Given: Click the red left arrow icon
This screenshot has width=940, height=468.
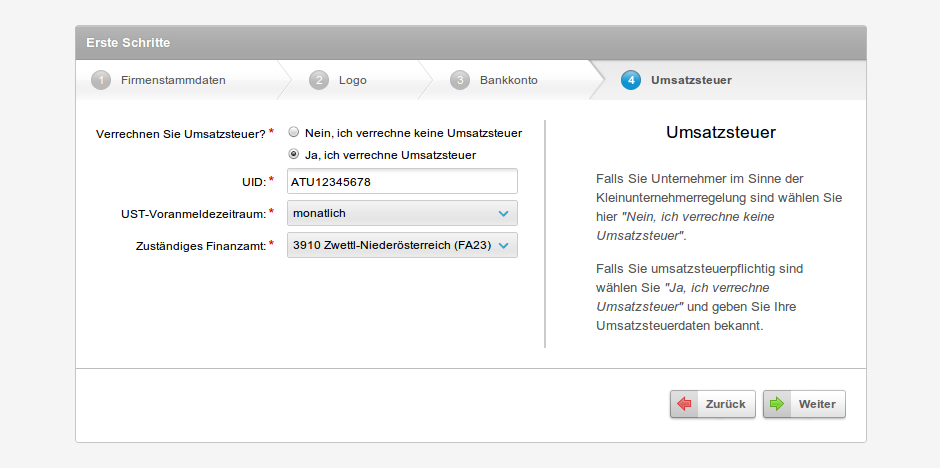Looking at the screenshot, I should coord(685,404).
